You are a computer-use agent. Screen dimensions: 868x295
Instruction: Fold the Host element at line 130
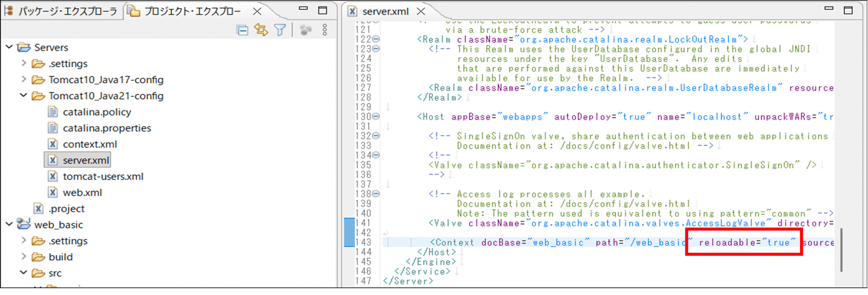pyautogui.click(x=376, y=116)
